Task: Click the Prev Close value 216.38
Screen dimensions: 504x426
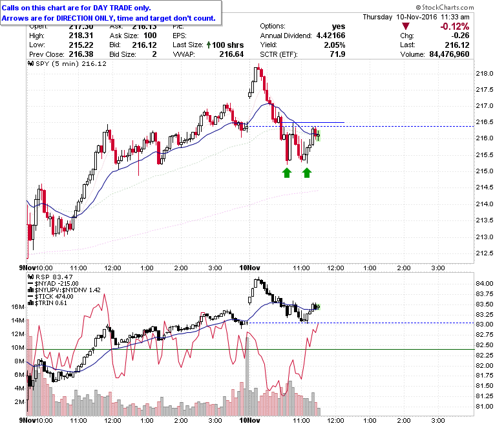Action: point(81,54)
